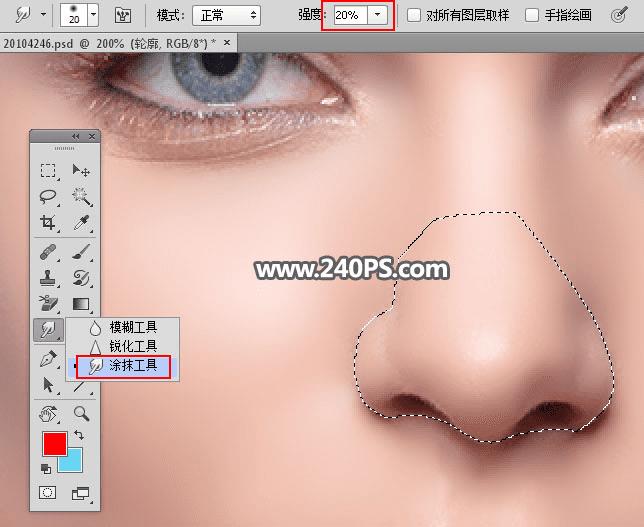Select the Pen tool
Viewport: 644px width, 527px height.
click(48, 359)
